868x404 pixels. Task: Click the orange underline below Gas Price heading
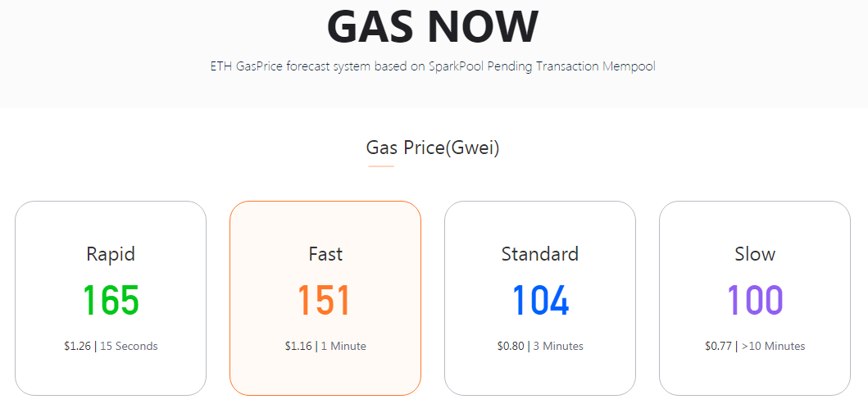coord(381,166)
